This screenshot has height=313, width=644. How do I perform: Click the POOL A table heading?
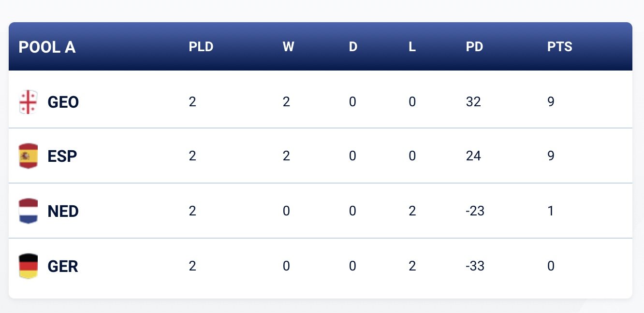click(47, 47)
